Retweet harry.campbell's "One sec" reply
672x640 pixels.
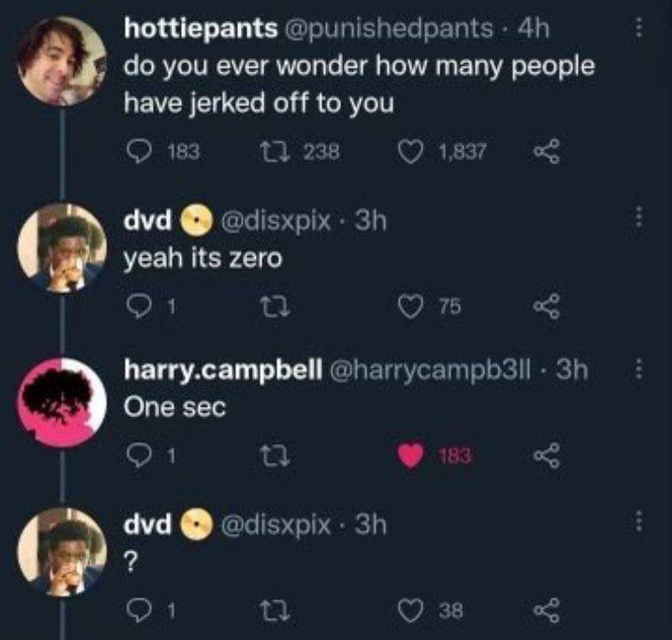click(275, 455)
